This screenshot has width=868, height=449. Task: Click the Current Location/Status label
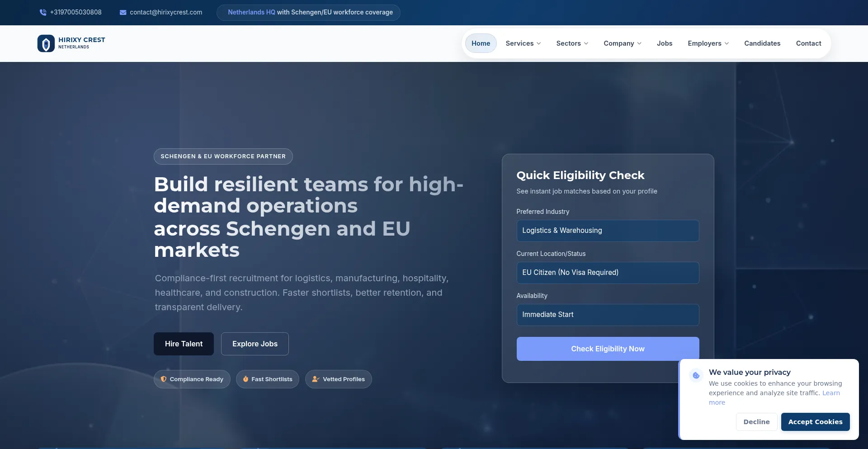click(x=551, y=254)
